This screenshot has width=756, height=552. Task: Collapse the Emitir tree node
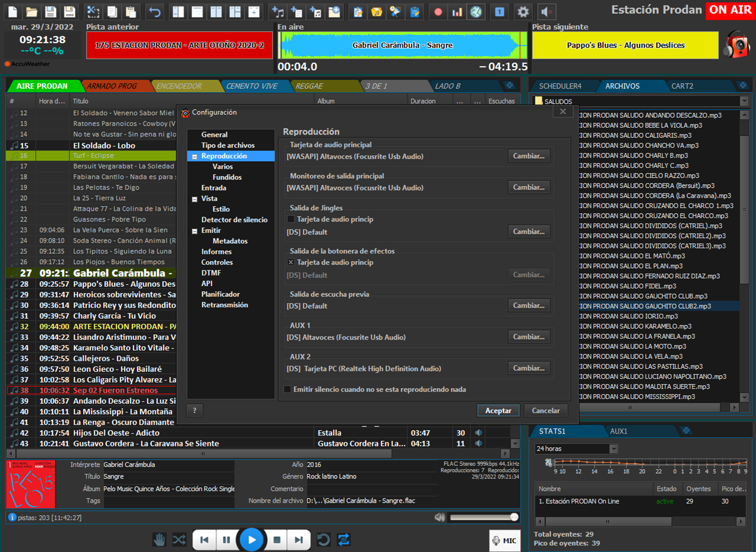coord(195,231)
